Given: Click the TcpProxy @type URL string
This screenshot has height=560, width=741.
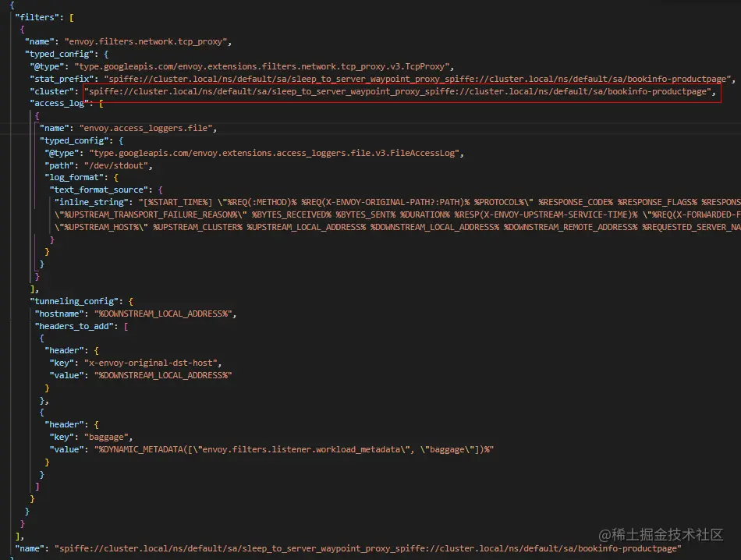Looking at the screenshot, I should coord(261,66).
